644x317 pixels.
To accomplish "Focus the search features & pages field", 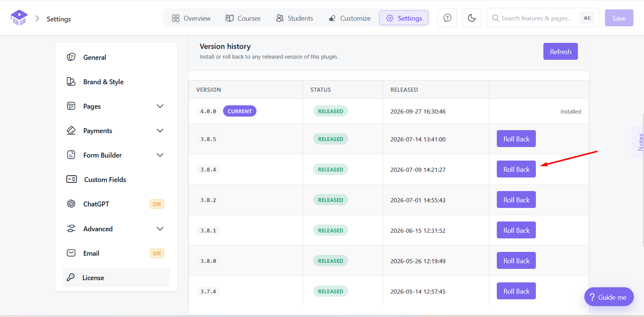I will pyautogui.click(x=543, y=18).
